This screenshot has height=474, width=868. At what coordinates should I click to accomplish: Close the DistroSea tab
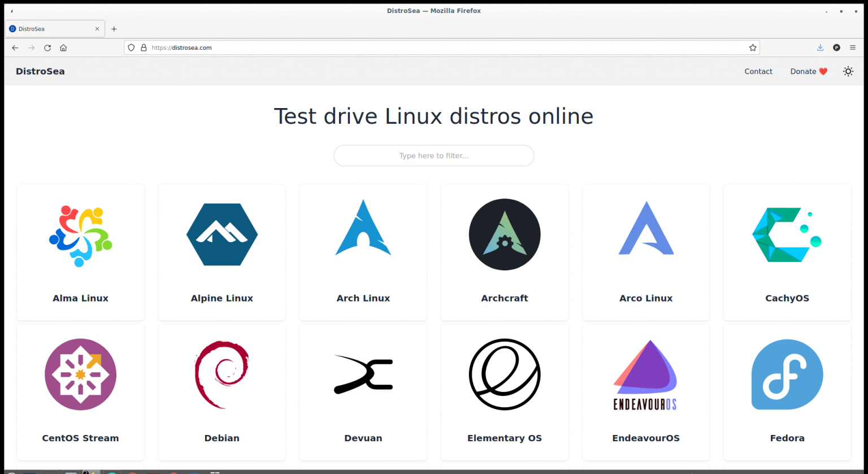[x=97, y=29]
